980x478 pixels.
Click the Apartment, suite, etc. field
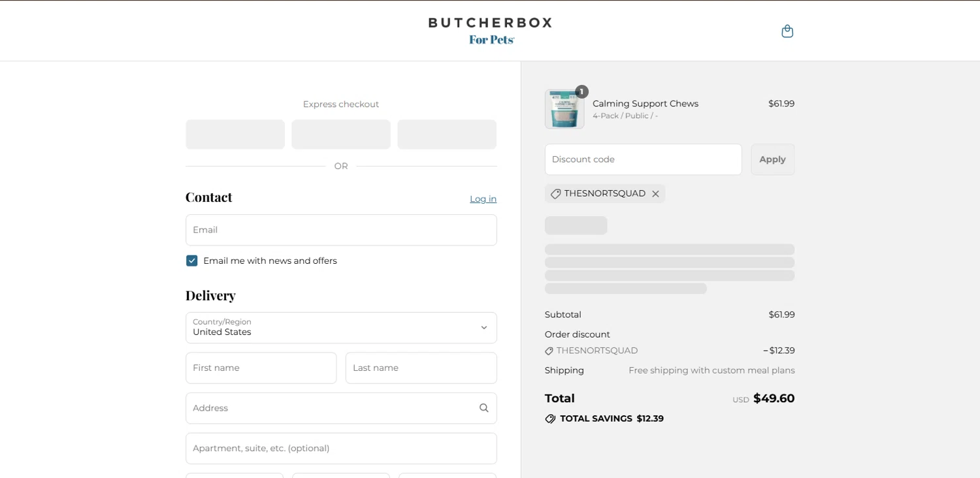pyautogui.click(x=341, y=449)
